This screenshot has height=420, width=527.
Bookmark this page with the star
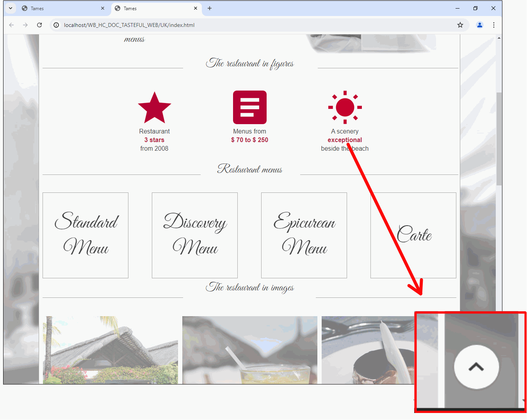[460, 25]
